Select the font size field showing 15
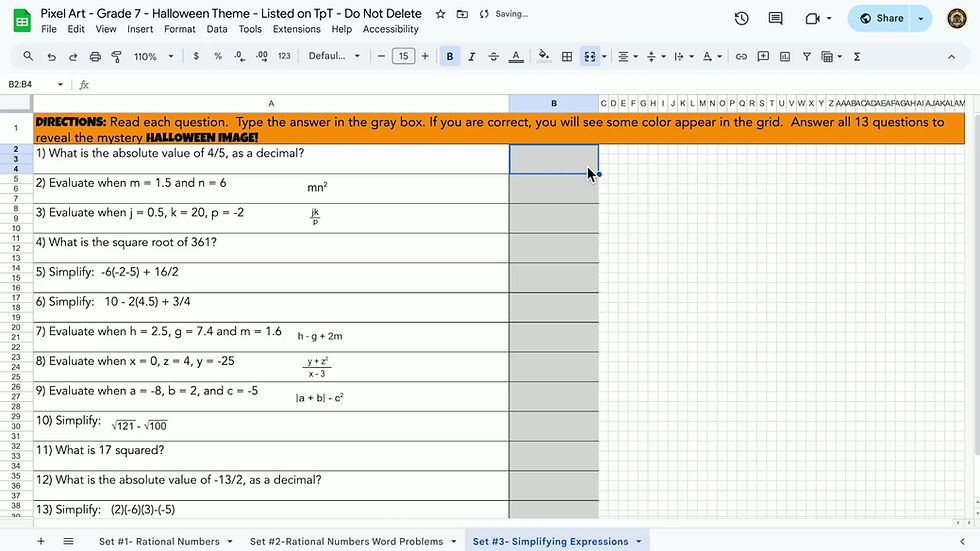980x551 pixels. pos(403,56)
